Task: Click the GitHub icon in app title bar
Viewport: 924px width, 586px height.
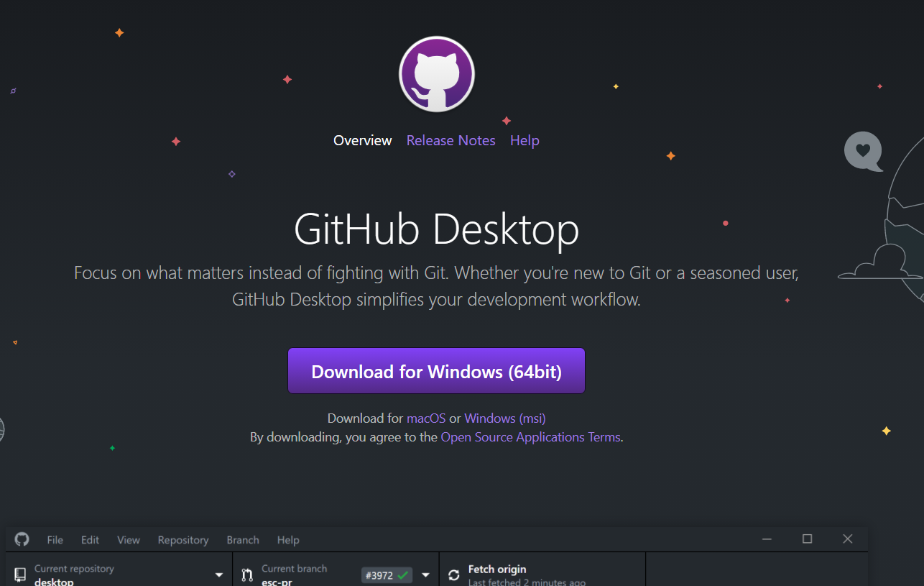Action: tap(22, 539)
